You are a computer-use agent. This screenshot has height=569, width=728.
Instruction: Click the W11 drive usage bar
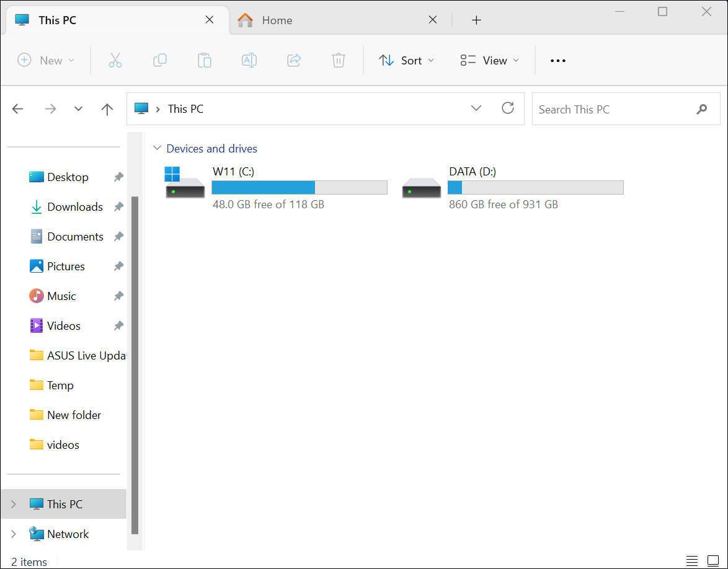(300, 187)
